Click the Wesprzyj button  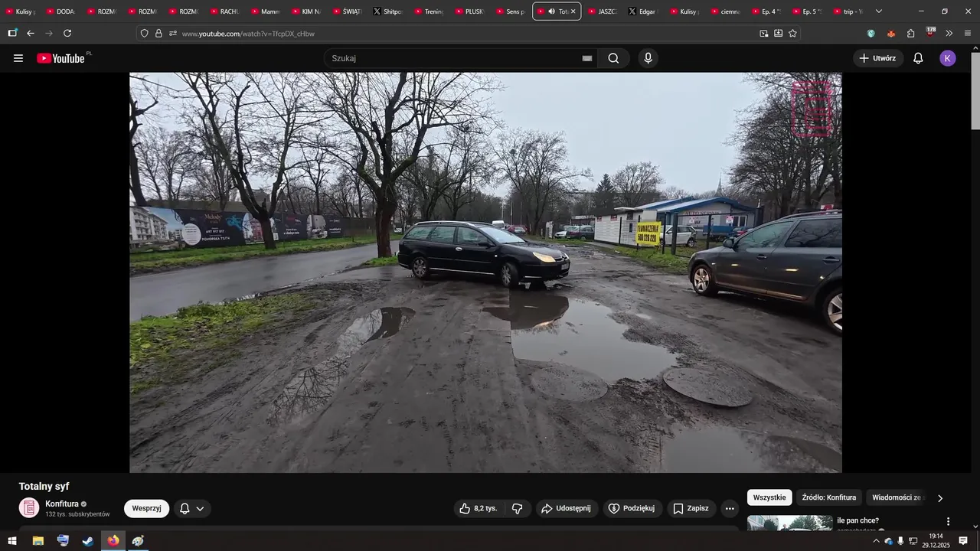coord(146,508)
